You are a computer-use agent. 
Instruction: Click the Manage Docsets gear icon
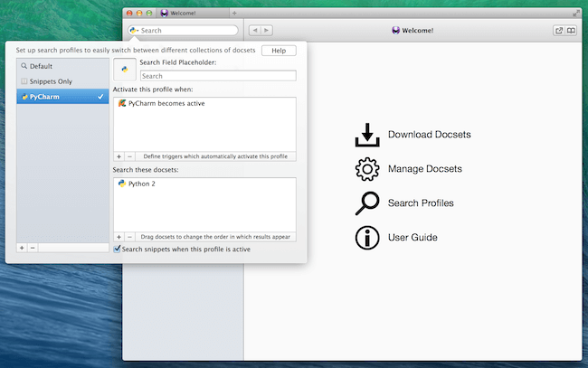(367, 169)
